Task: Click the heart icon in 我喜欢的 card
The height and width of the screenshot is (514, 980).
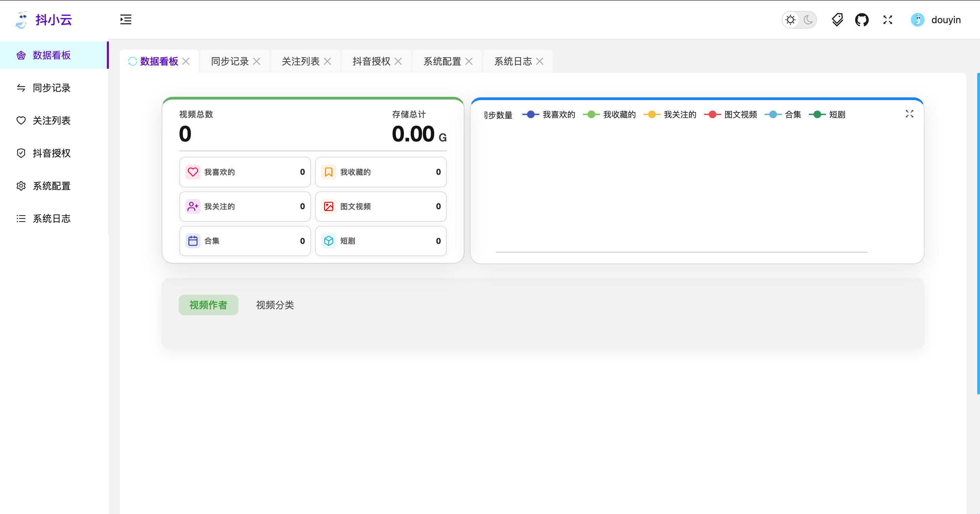Action: coord(193,172)
